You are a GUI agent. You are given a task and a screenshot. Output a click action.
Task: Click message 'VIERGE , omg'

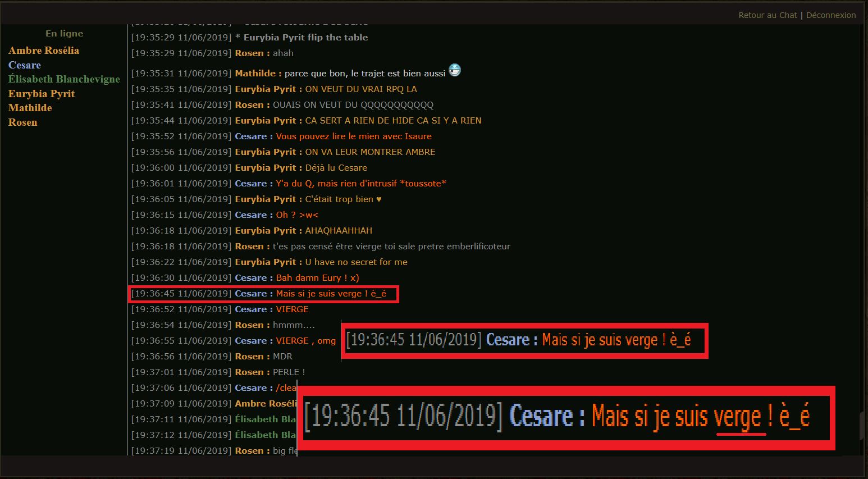point(306,341)
